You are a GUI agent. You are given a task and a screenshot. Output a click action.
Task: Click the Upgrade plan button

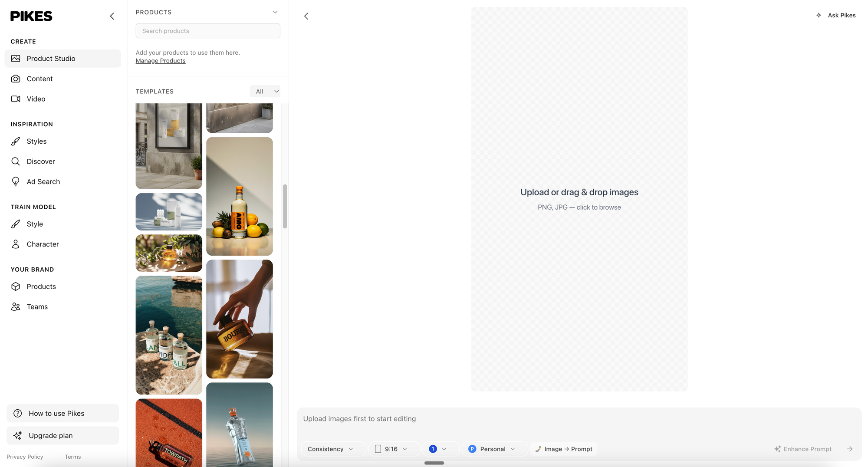(62, 435)
